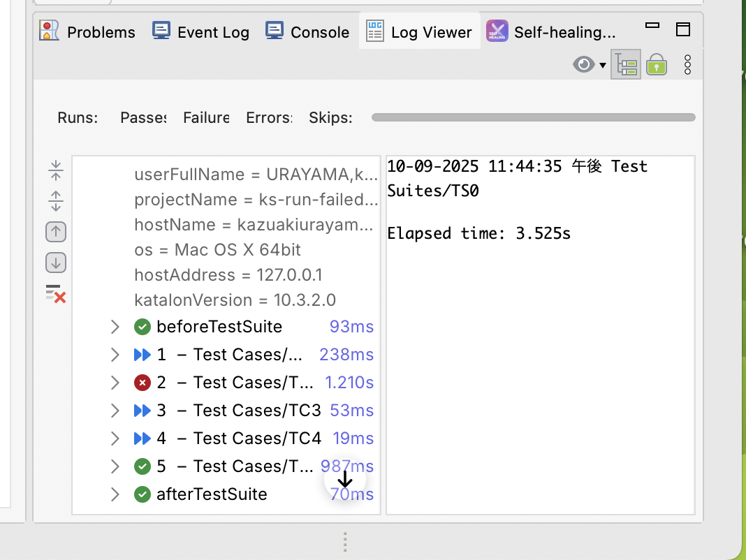746x560 pixels.
Task: Open the Console tab
Action: [x=307, y=32]
